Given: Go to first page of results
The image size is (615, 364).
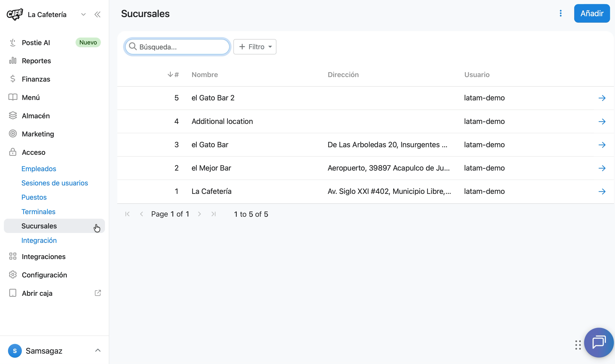Looking at the screenshot, I should (127, 214).
